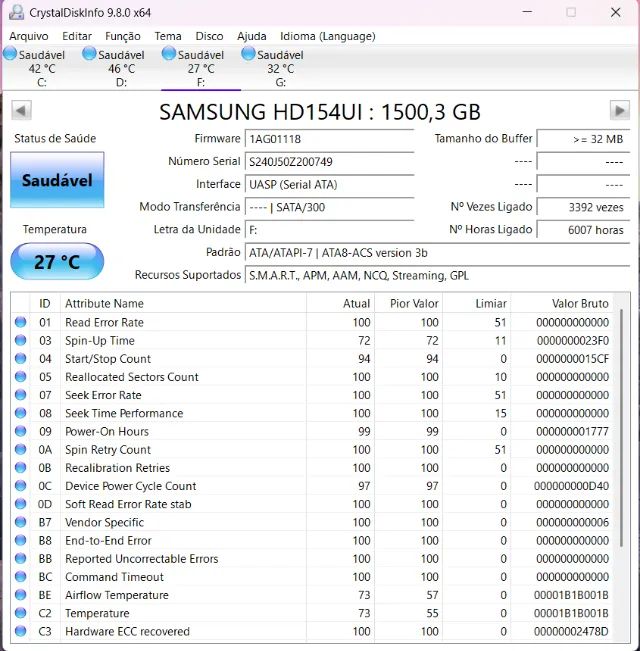Click the Modo Transferência field

click(x=330, y=207)
